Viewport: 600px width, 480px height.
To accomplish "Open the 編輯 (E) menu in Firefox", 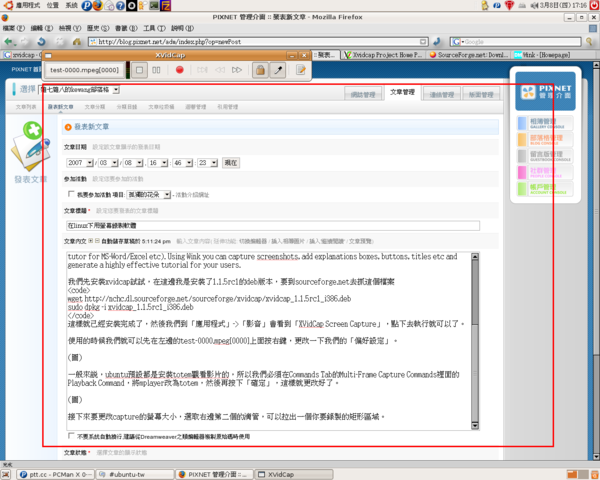I will tap(42, 28).
